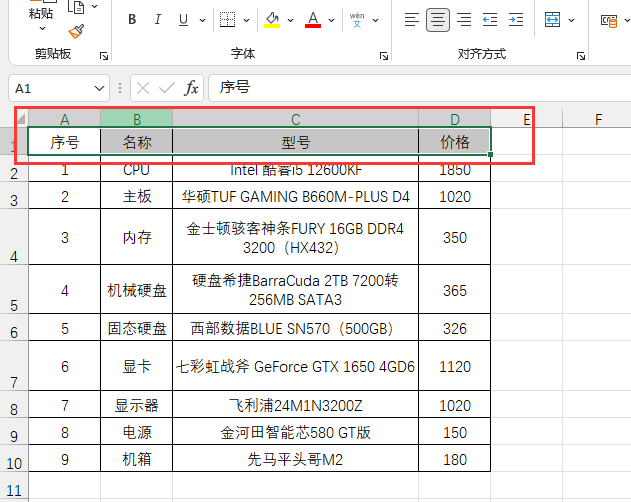Align text right
Viewport: 631px width, 502px height.
(x=464, y=19)
